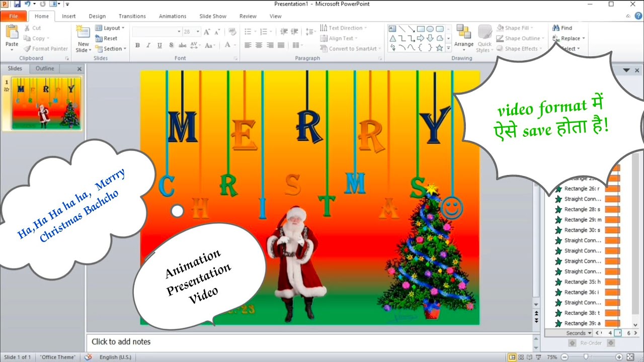644x362 pixels.
Task: Click the Undo icon in the title bar
Action: click(29, 4)
